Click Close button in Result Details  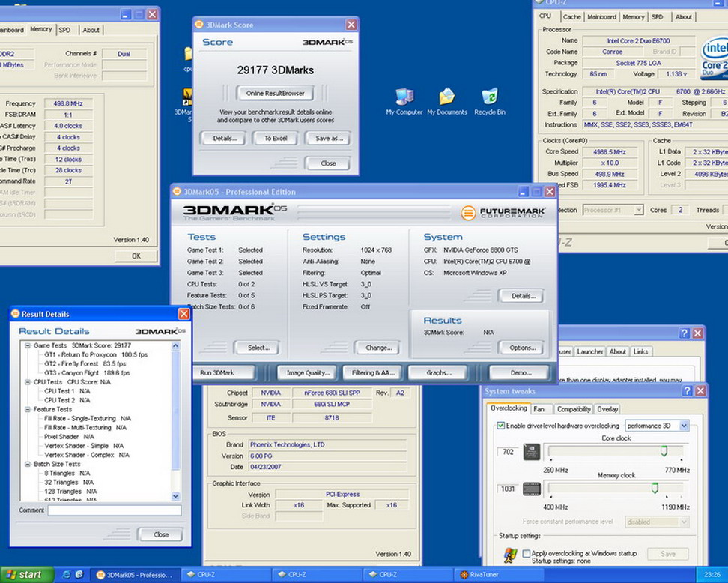(x=161, y=534)
